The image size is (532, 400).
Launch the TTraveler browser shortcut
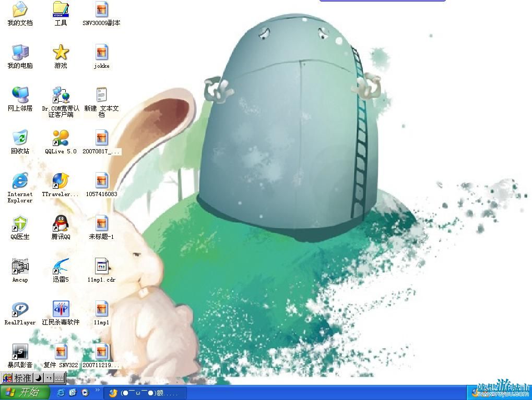pos(61,185)
